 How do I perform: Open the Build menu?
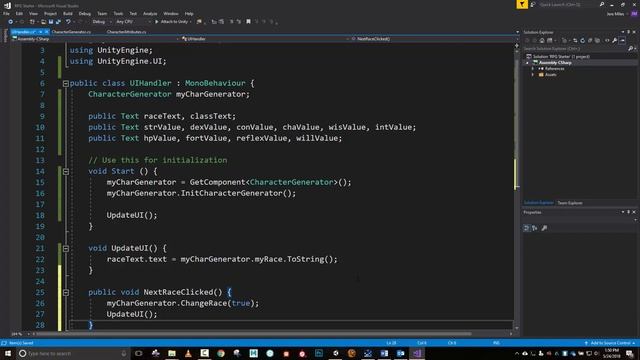68,13
